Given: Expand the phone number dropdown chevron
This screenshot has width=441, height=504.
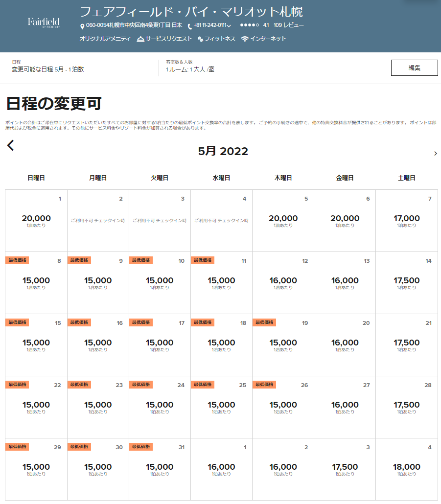Looking at the screenshot, I should (x=229, y=26).
